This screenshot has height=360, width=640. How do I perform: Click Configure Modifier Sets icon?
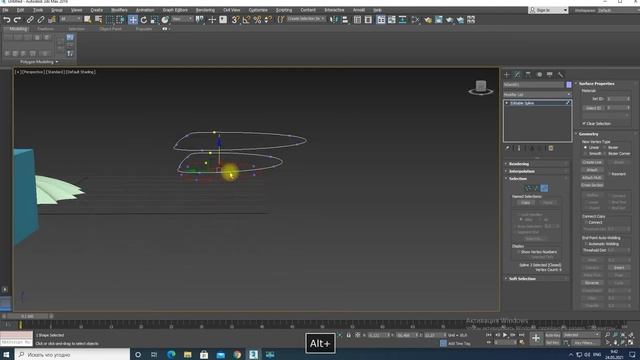[551, 148]
